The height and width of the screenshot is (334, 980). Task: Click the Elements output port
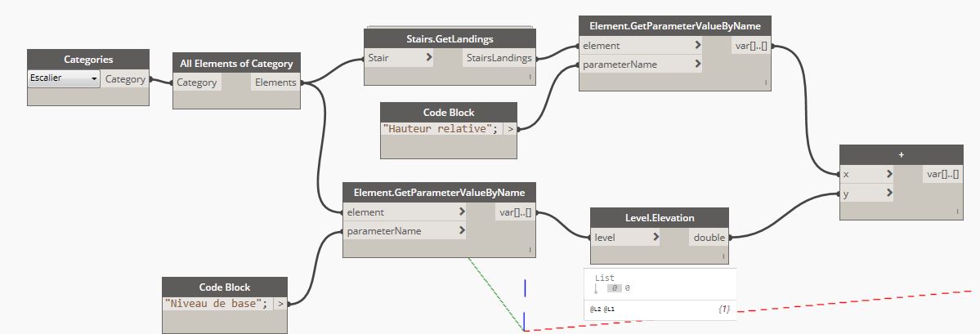point(275,82)
